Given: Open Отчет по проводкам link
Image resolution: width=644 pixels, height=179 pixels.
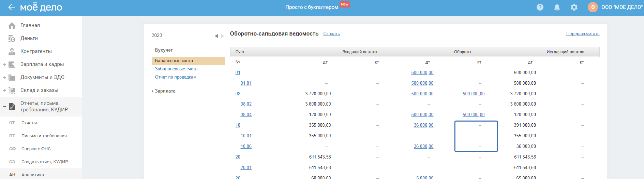Looking at the screenshot, I should [x=176, y=77].
